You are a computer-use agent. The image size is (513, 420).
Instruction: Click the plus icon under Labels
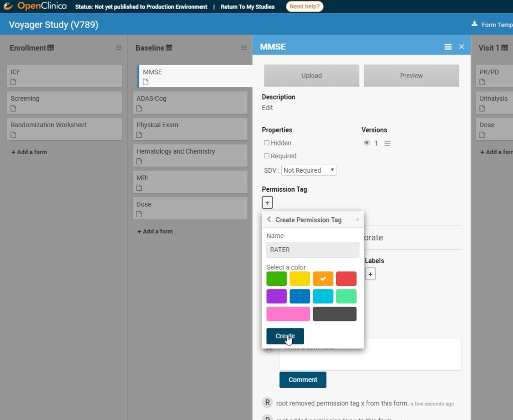(370, 274)
